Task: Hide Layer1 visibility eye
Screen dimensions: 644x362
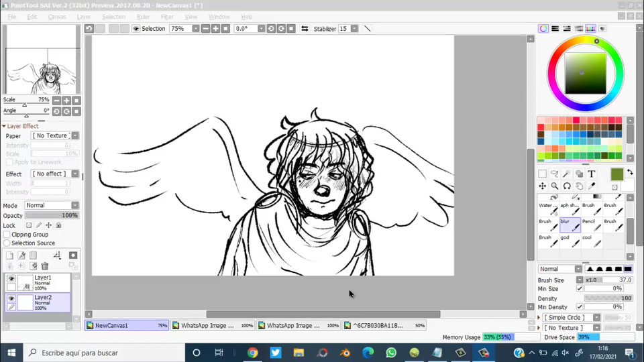Action: tap(11, 279)
